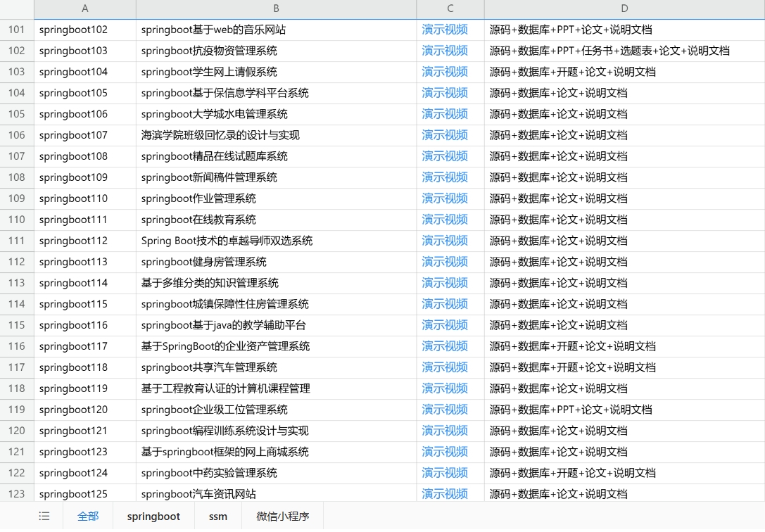
Task: Click cell springboot113 in column A
Action: 85,262
